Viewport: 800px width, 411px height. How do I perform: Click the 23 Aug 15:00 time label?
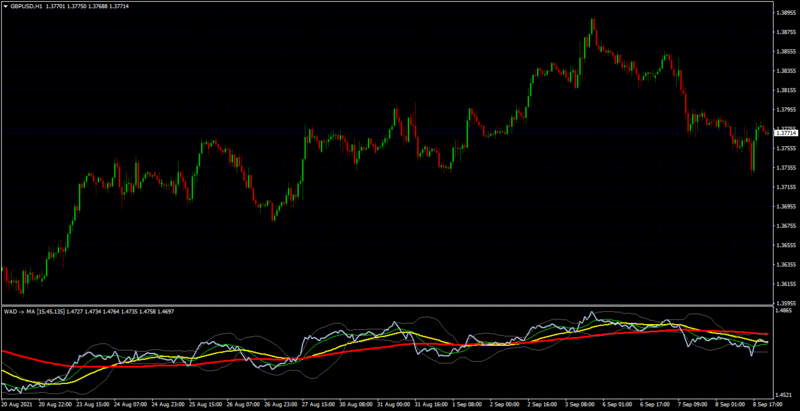93,403
